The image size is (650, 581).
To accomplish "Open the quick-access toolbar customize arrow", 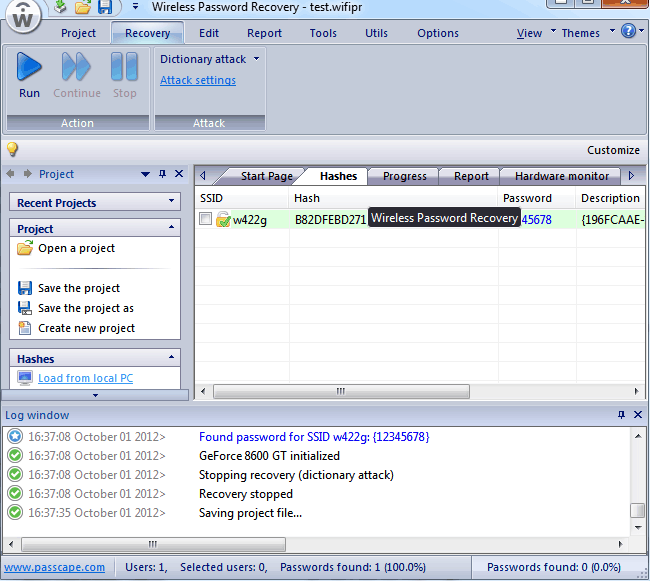I will coord(136,6).
